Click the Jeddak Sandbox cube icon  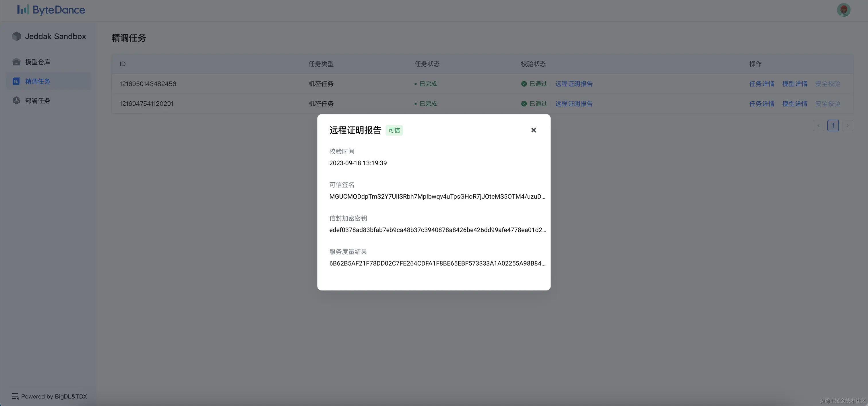pos(17,36)
